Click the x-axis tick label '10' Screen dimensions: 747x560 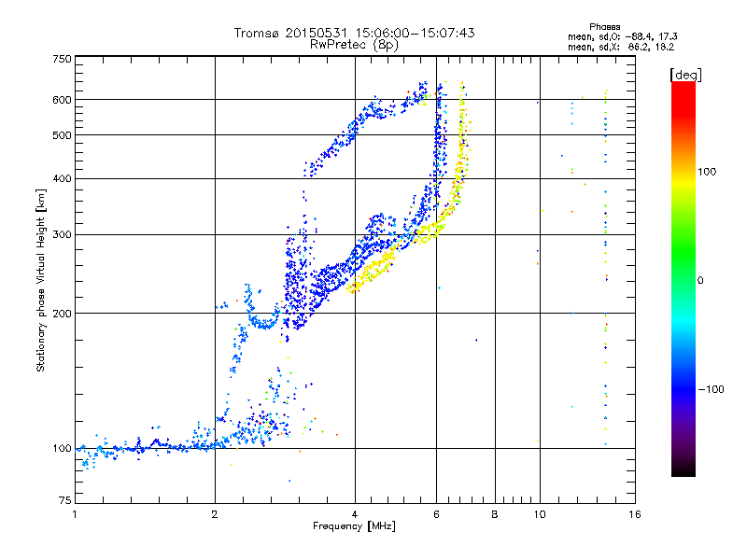point(540,514)
